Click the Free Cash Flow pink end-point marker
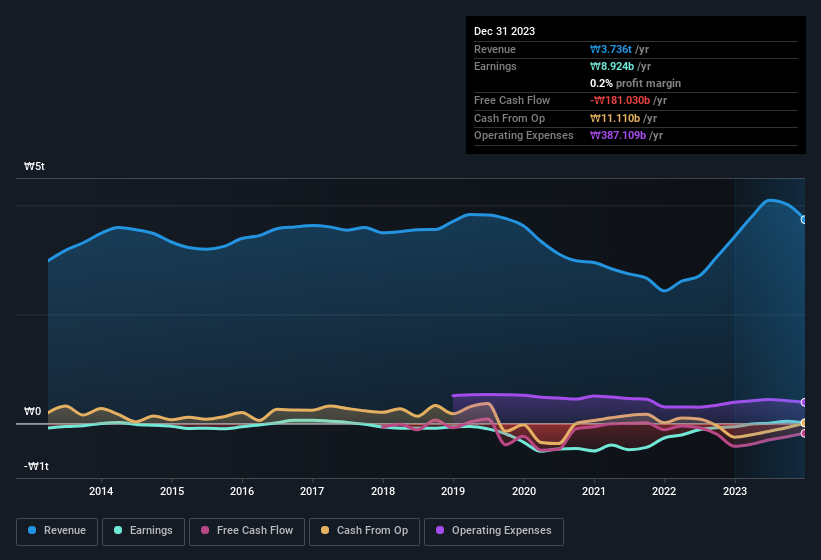 (804, 433)
